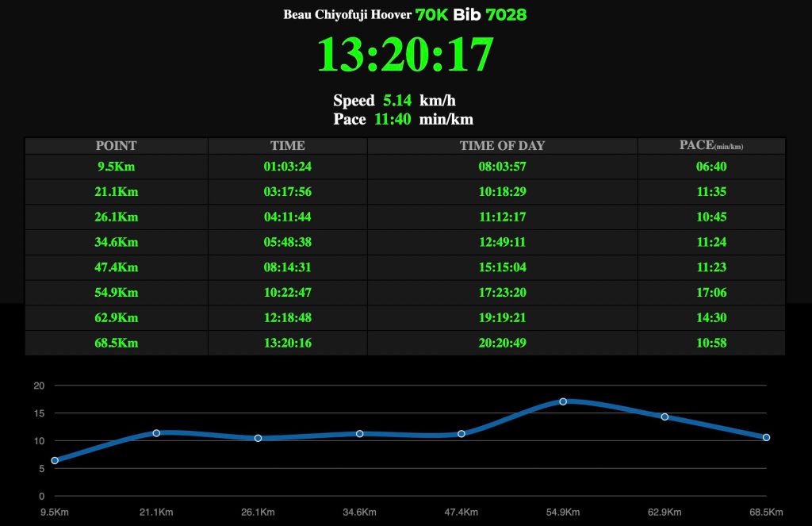Select split time 10:22:47 in table

(x=287, y=293)
